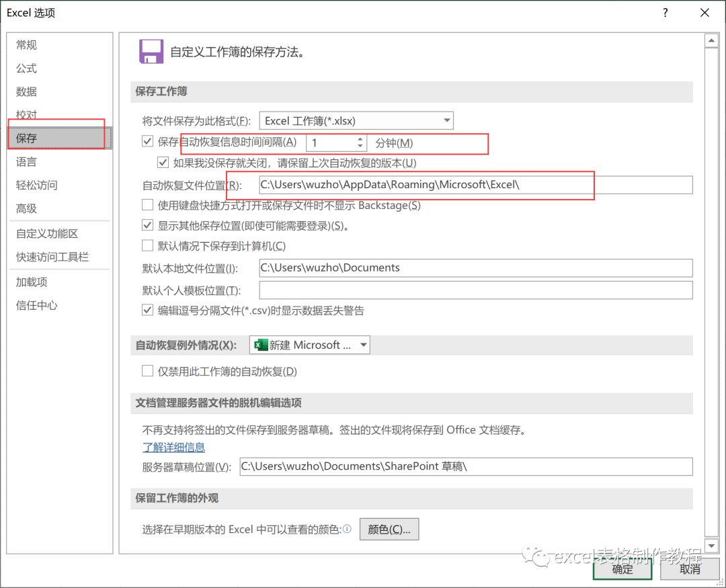
Task: Click the Excel file icon in exception dropdown
Action: (261, 345)
